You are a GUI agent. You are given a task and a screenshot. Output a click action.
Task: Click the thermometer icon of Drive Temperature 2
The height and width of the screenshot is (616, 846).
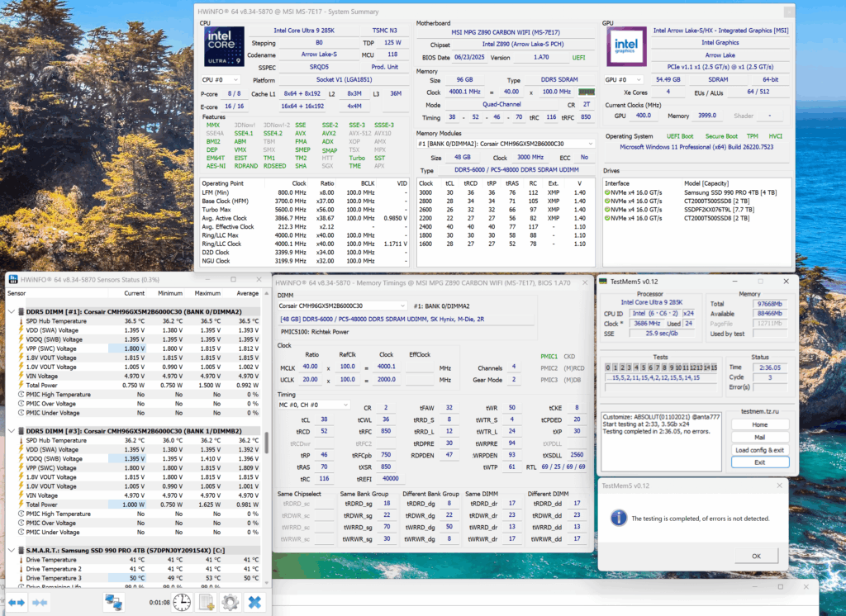[21, 569]
